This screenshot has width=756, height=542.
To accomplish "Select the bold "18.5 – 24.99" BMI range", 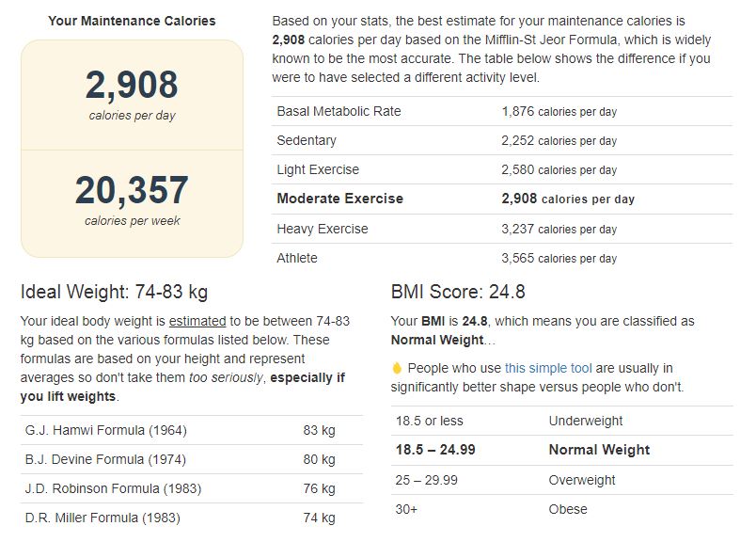I will coord(435,450).
